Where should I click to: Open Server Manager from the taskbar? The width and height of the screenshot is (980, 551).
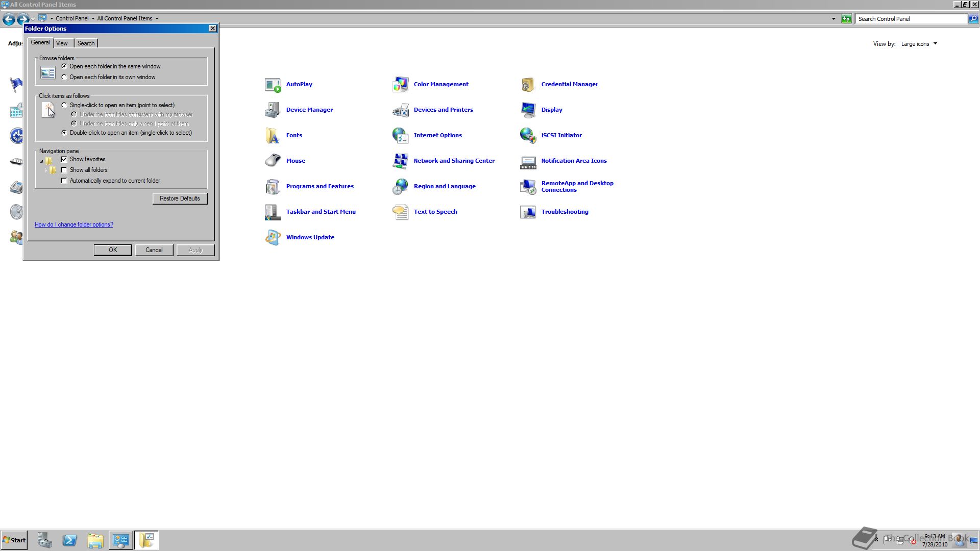(x=44, y=540)
